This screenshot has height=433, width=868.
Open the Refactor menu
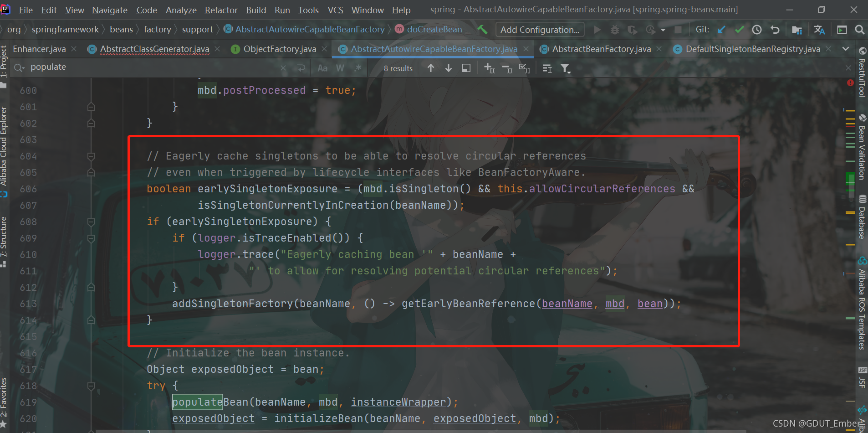pyautogui.click(x=221, y=10)
